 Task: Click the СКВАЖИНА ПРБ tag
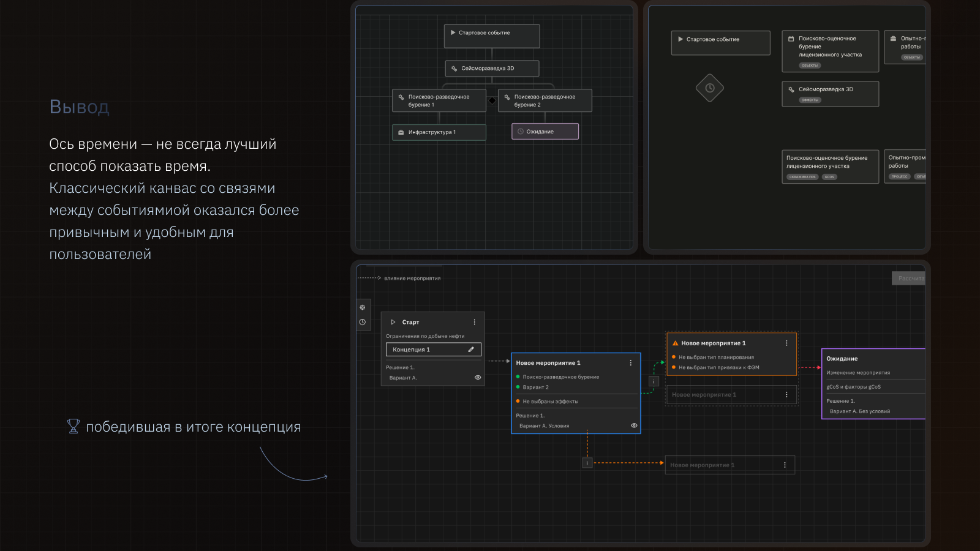click(x=802, y=177)
